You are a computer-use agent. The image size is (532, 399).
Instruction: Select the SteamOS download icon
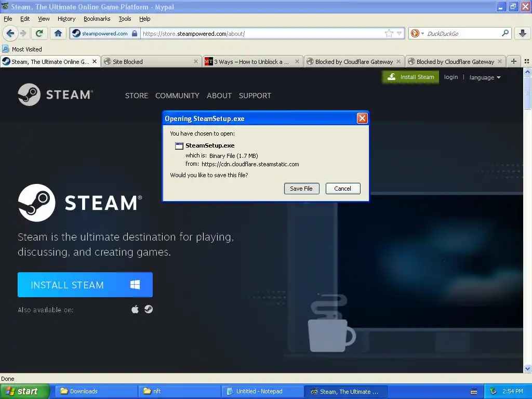point(149,309)
